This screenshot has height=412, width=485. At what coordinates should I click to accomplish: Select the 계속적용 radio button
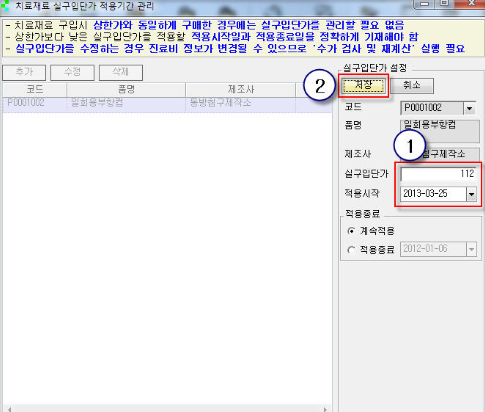pos(351,231)
